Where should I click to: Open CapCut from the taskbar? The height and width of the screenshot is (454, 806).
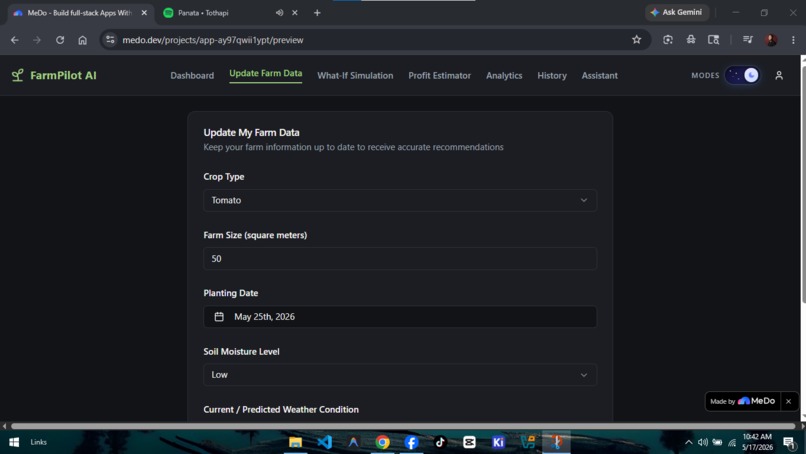tap(469, 442)
